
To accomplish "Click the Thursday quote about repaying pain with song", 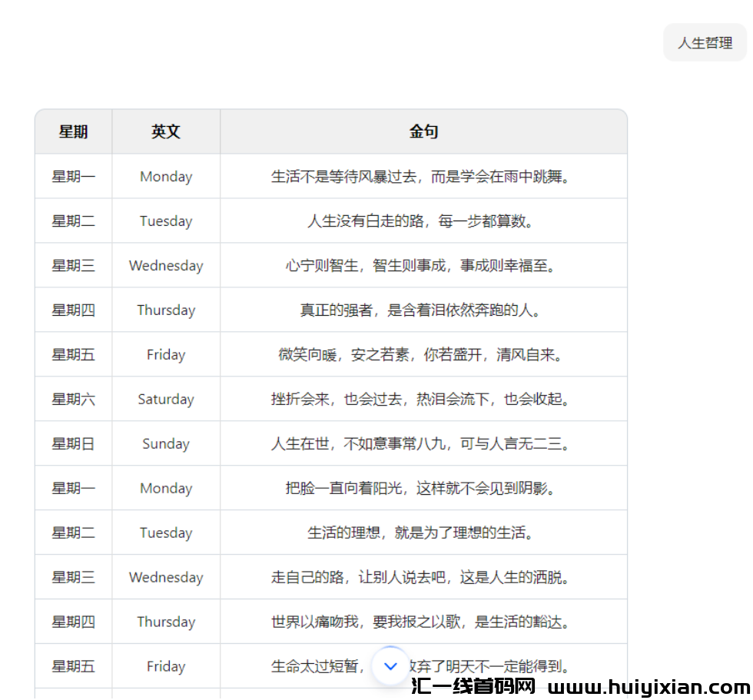I will click(423, 622).
